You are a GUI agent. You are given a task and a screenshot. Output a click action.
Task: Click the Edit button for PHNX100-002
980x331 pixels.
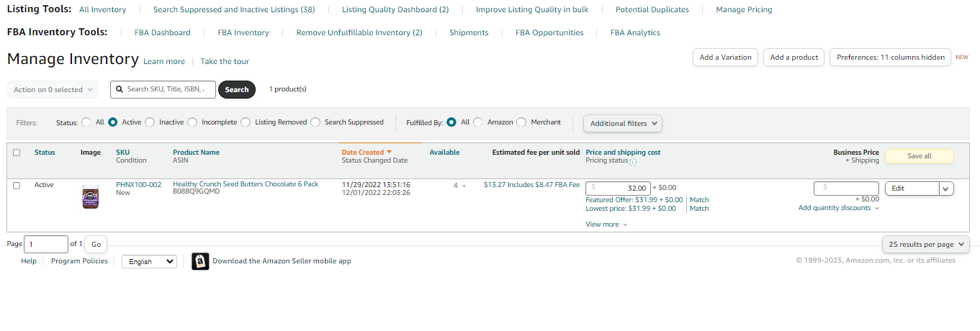(x=912, y=189)
